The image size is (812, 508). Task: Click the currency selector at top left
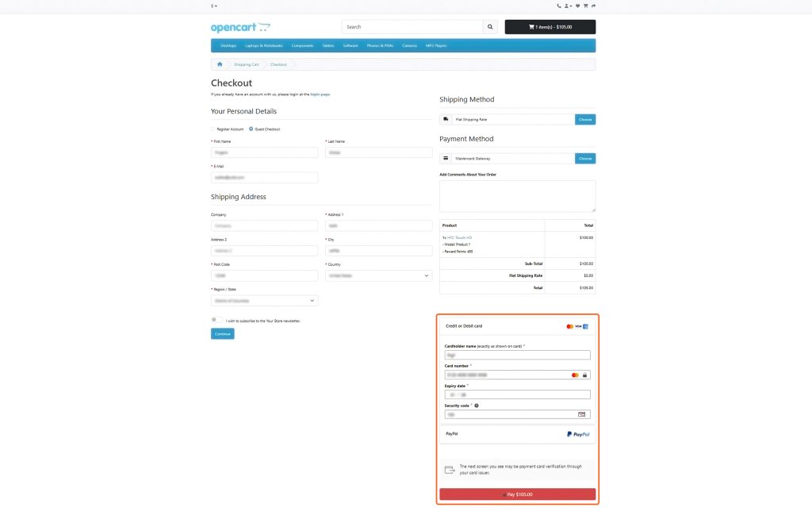(212, 5)
